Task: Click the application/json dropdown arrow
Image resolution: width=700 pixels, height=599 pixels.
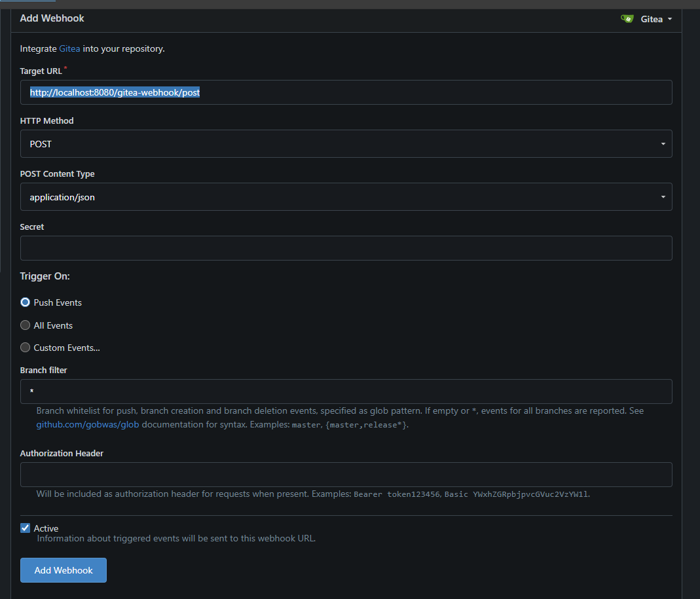Action: pyautogui.click(x=663, y=197)
